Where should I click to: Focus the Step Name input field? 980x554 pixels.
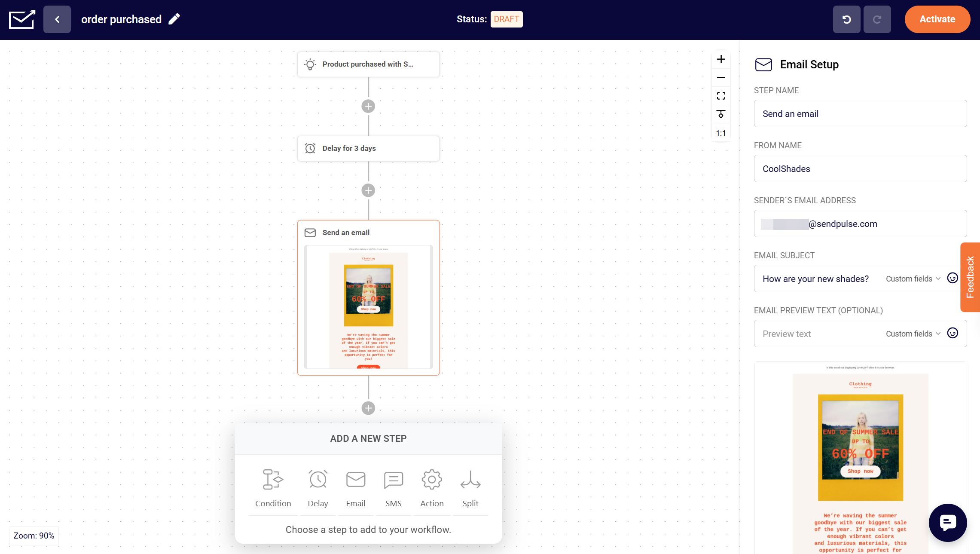860,114
